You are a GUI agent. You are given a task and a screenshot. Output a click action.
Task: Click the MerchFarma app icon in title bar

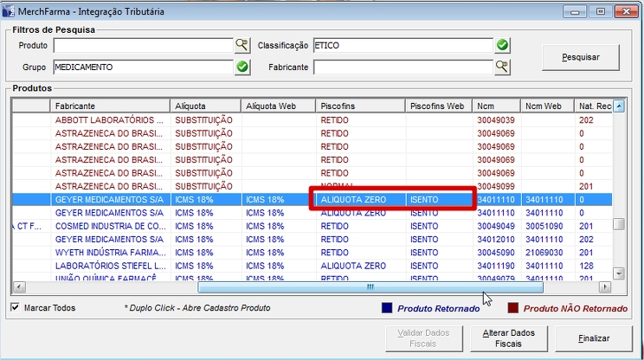tap(9, 11)
